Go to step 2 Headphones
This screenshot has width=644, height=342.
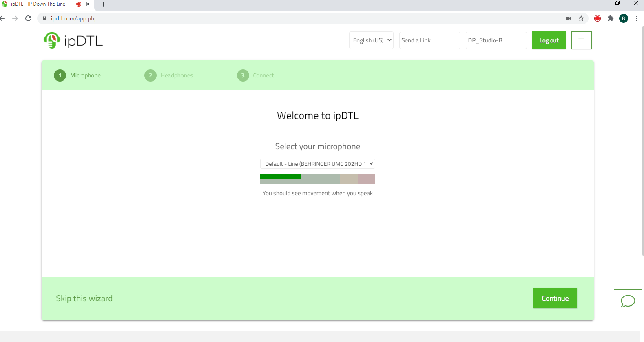tap(169, 75)
